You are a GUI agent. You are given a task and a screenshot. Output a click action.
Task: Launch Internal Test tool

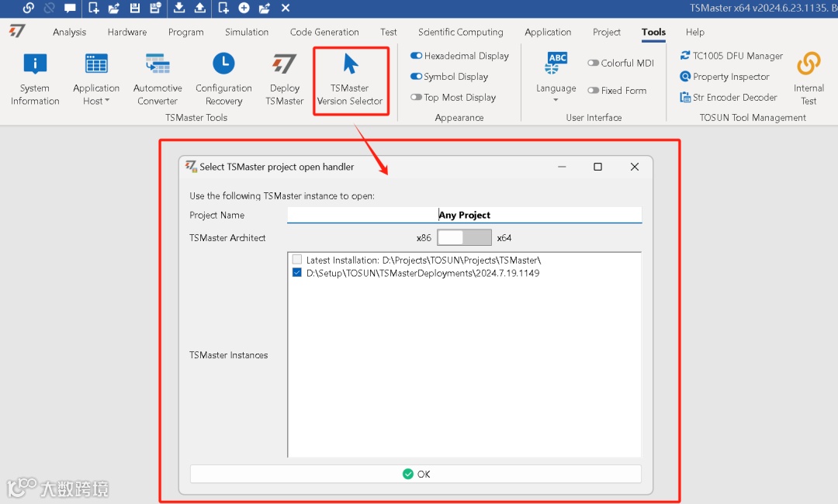tap(809, 79)
